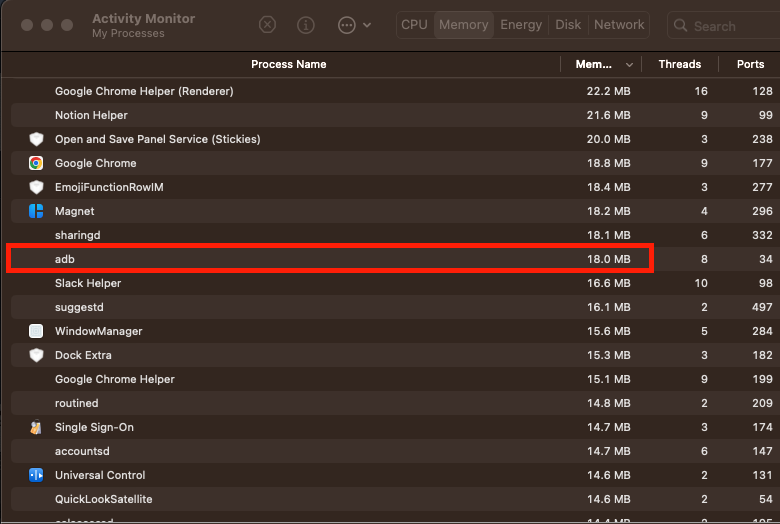Click the Dock Extra shield icon
Viewport: 780px width, 524px height.
(36, 355)
